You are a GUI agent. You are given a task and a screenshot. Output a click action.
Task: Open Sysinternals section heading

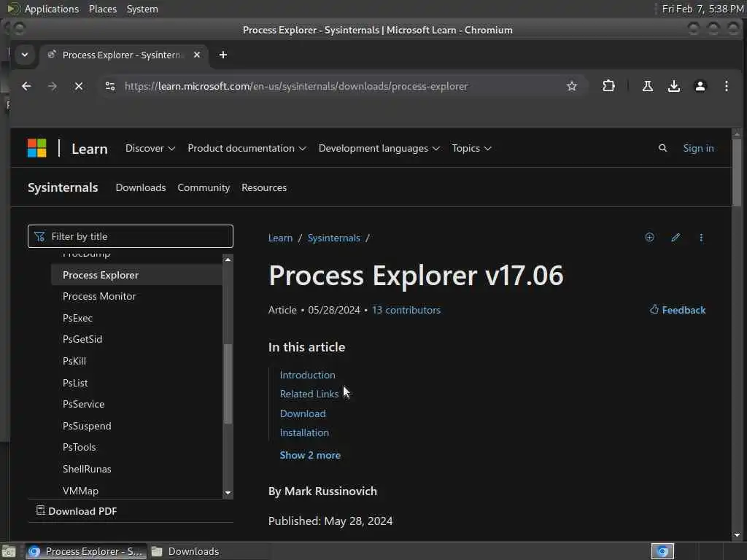click(x=63, y=187)
